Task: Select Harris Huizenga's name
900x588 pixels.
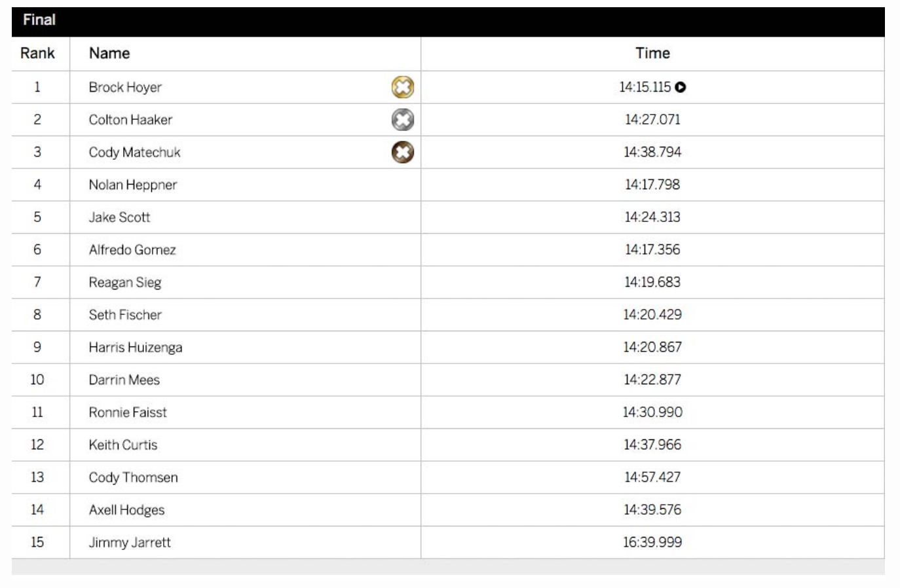Action: 136,348
